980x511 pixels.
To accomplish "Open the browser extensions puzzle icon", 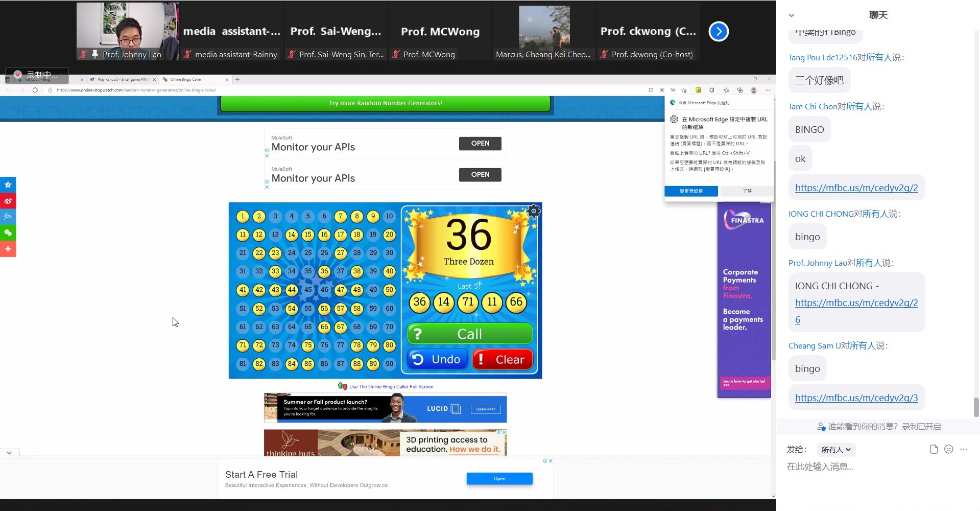I will [x=712, y=90].
